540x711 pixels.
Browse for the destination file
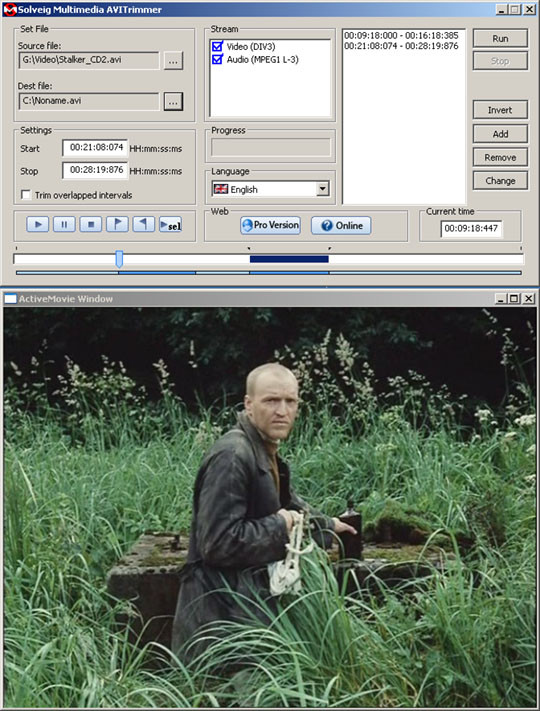[173, 102]
